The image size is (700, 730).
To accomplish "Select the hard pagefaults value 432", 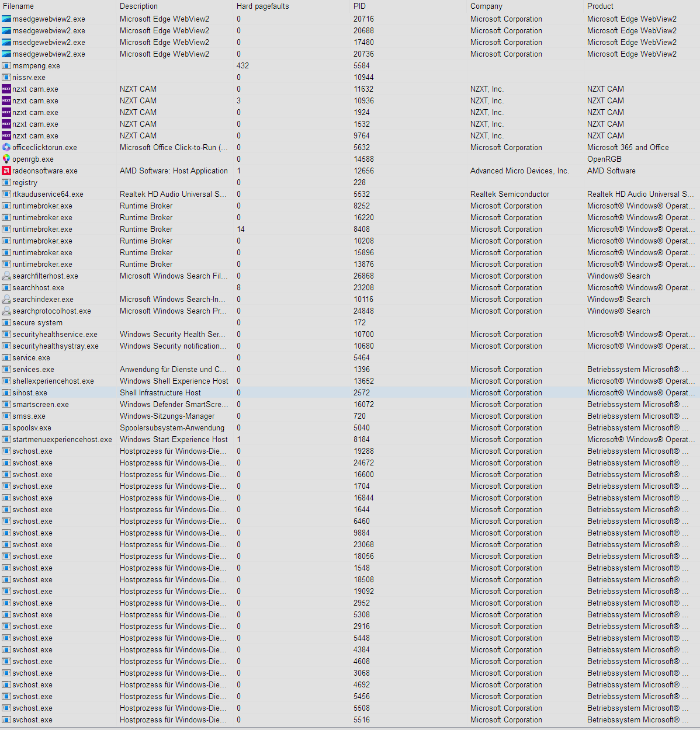I will click(x=242, y=65).
